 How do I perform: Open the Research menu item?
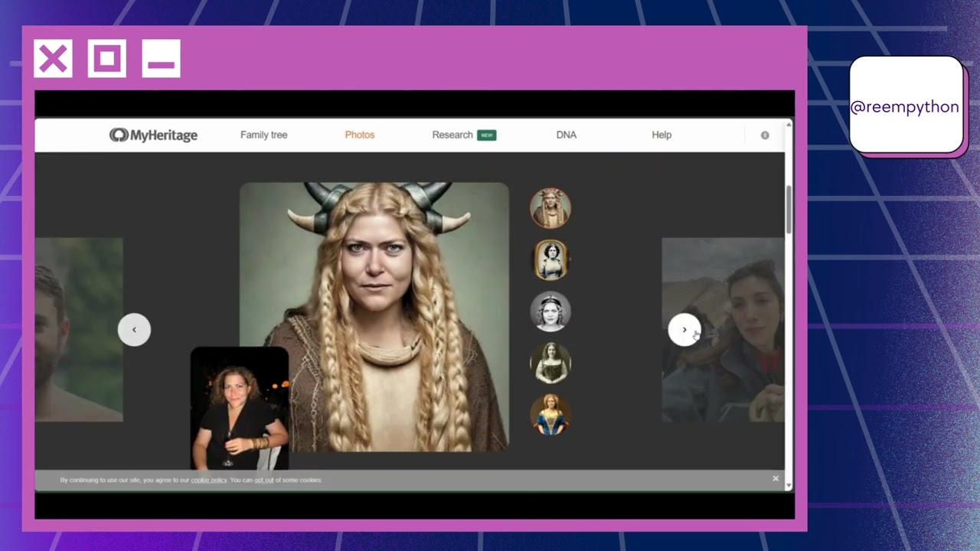coord(463,135)
